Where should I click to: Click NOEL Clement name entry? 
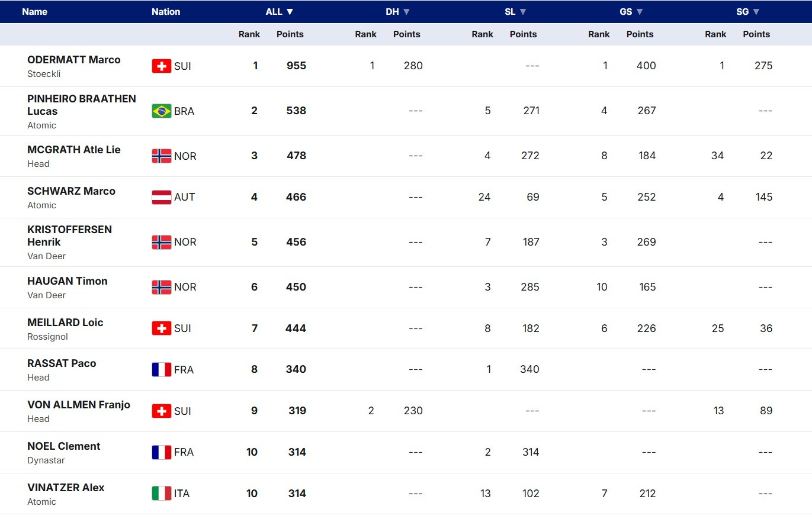[x=63, y=446]
